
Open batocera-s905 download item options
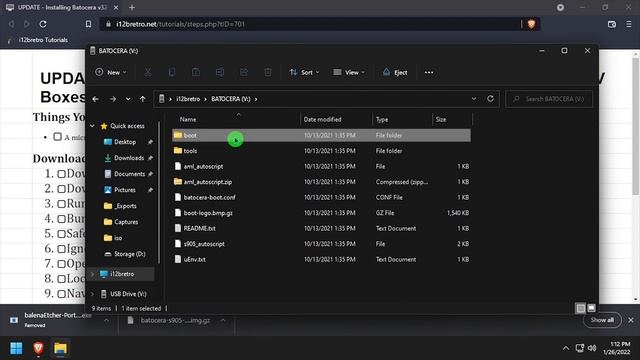click(x=223, y=320)
